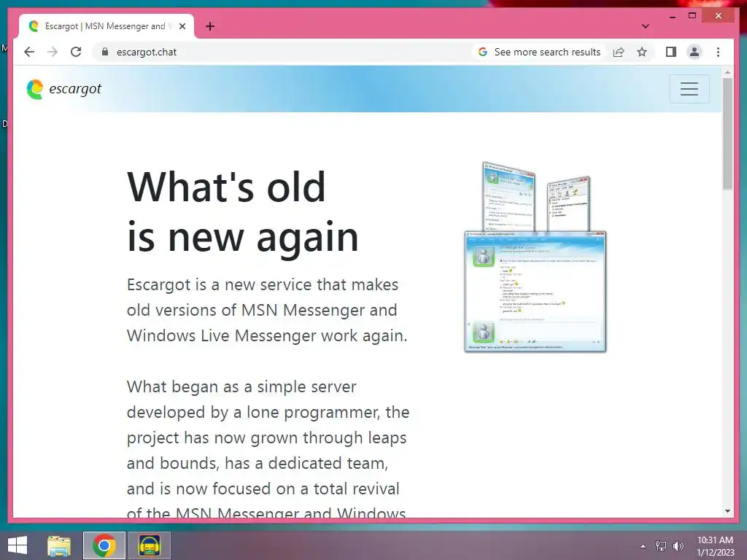747x560 pixels.
Task: Go back to the previous page
Action: 29,52
